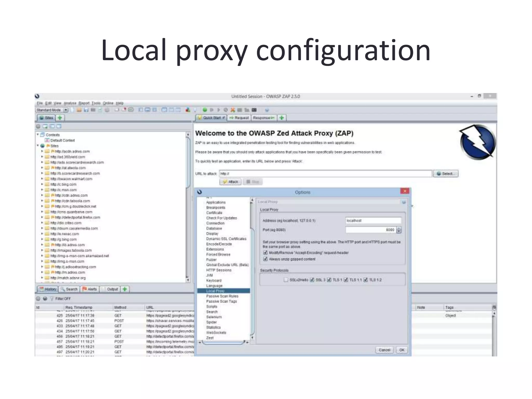
Task: Open the Standard Mode dropdown
Action: point(52,110)
